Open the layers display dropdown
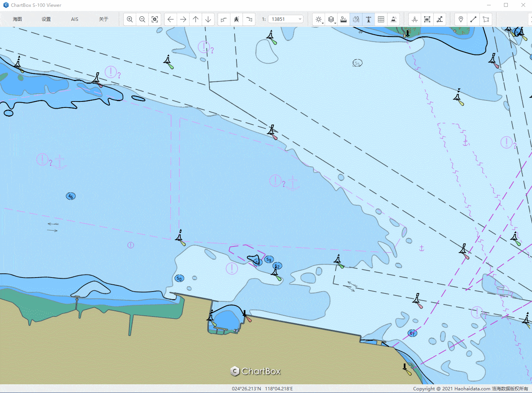532x393 pixels. coord(331,19)
